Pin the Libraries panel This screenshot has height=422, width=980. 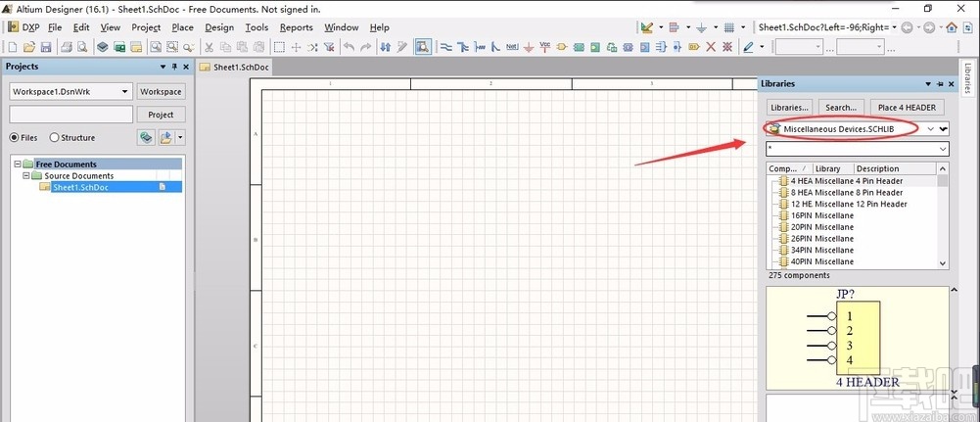click(x=940, y=84)
